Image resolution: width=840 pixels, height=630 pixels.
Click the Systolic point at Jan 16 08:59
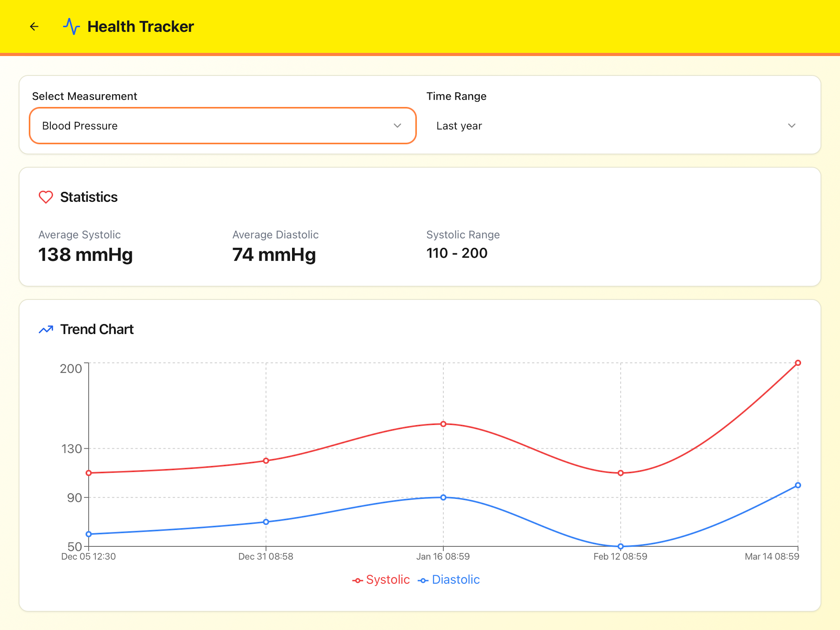coord(443,424)
